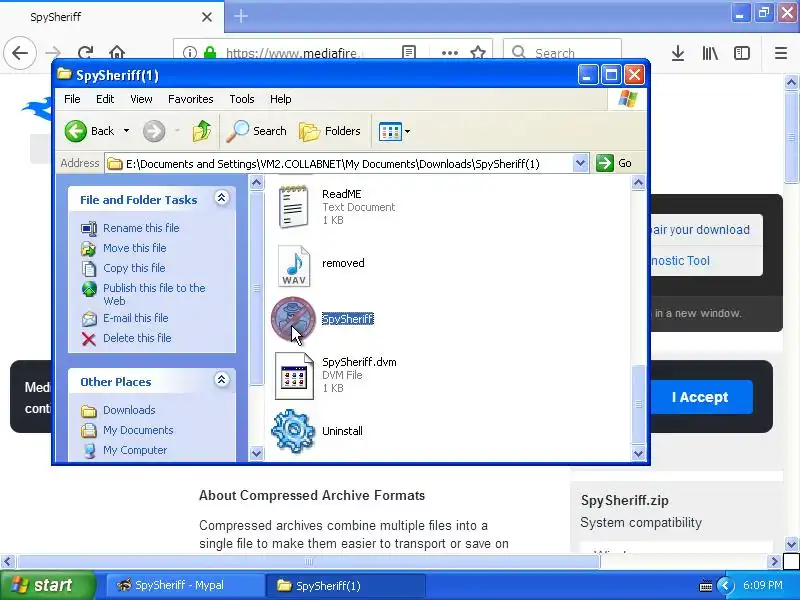The height and width of the screenshot is (600, 800).
Task: Open the Views icon in Explorer toolbar
Action: 390,132
